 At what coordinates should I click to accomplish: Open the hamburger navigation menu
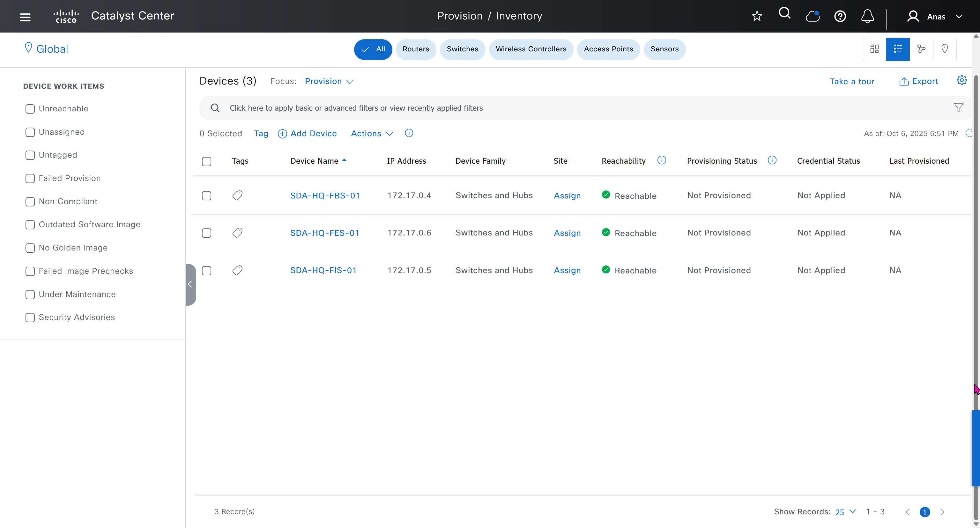25,17
